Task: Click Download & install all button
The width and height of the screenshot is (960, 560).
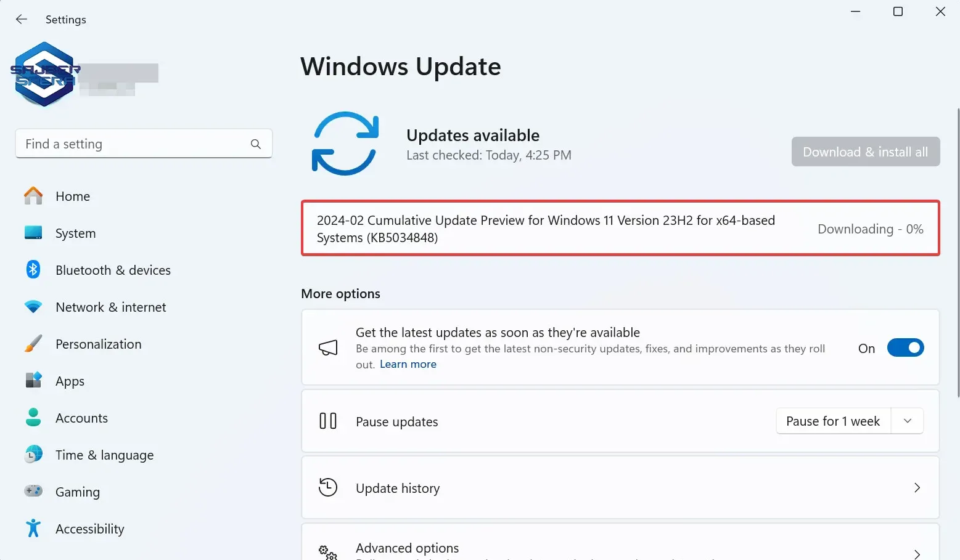Action: pos(865,152)
